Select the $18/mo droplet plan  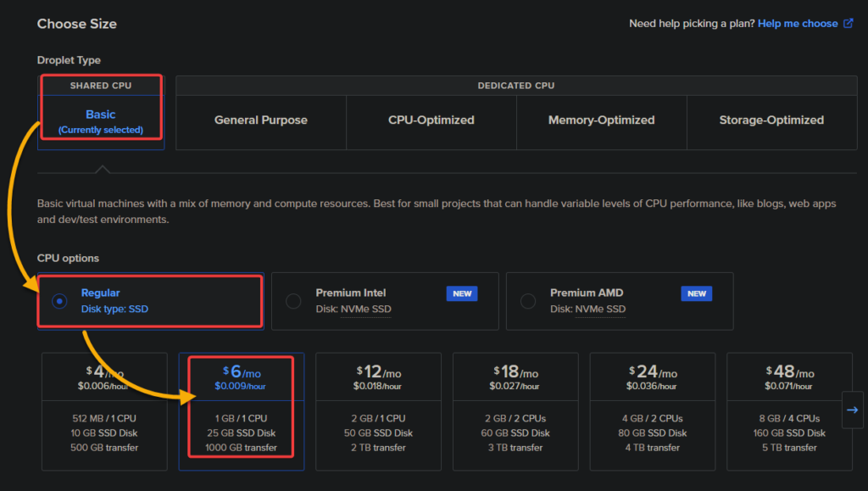pos(515,411)
